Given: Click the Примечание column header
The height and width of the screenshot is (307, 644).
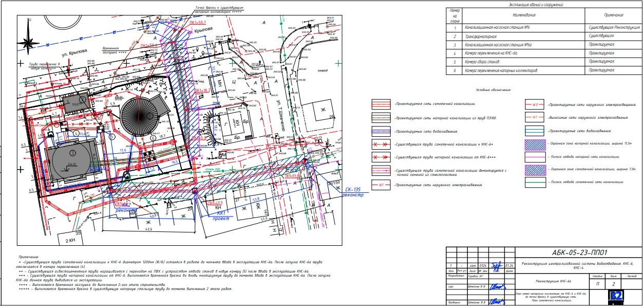Looking at the screenshot, I should pos(613,14).
